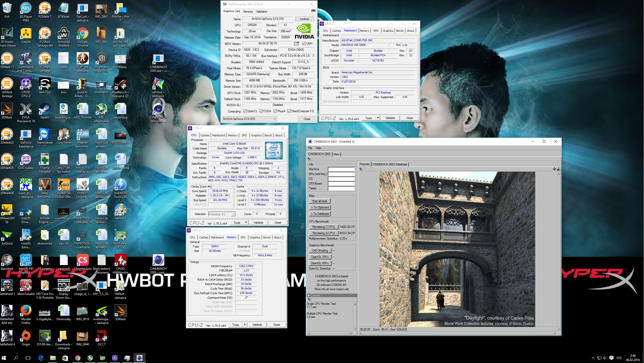Click the GPU-Z screenshot camera icon
Viewport: 644px width, 363px height.
click(313, 11)
